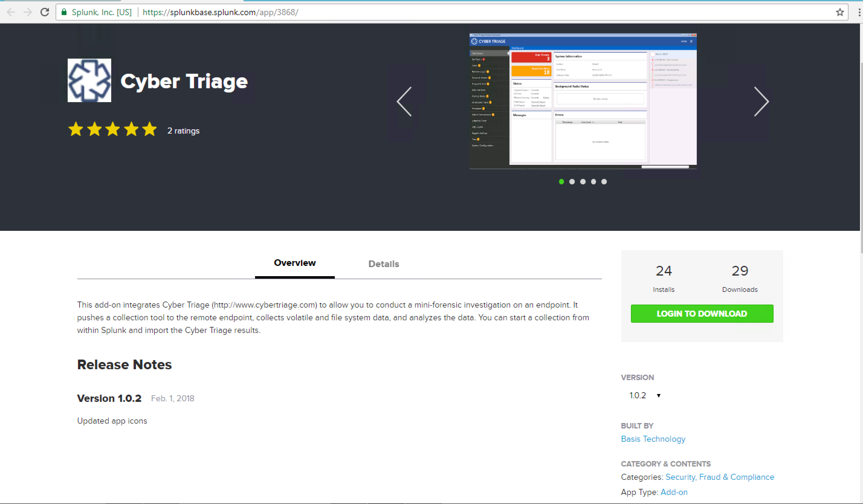863x504 pixels.
Task: Switch to the Details tab
Action: tap(383, 264)
